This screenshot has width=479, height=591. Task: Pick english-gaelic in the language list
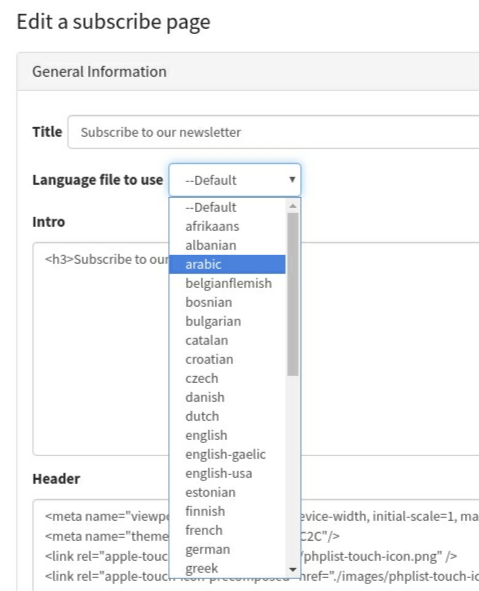click(x=228, y=454)
